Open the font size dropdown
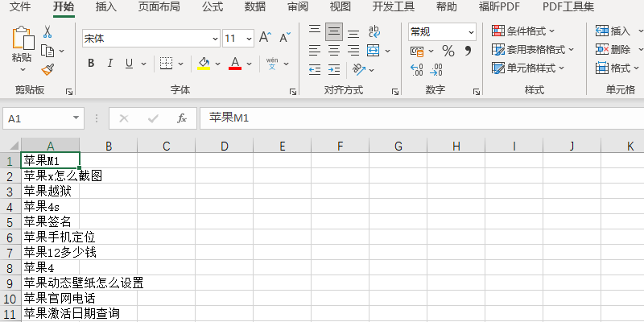Screen dimensions: 644x322 tap(250, 39)
